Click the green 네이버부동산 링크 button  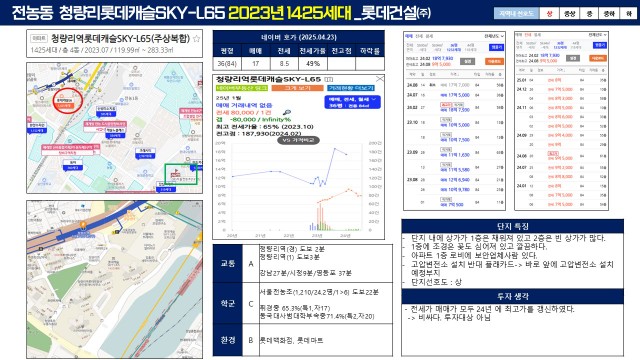pos(242,88)
